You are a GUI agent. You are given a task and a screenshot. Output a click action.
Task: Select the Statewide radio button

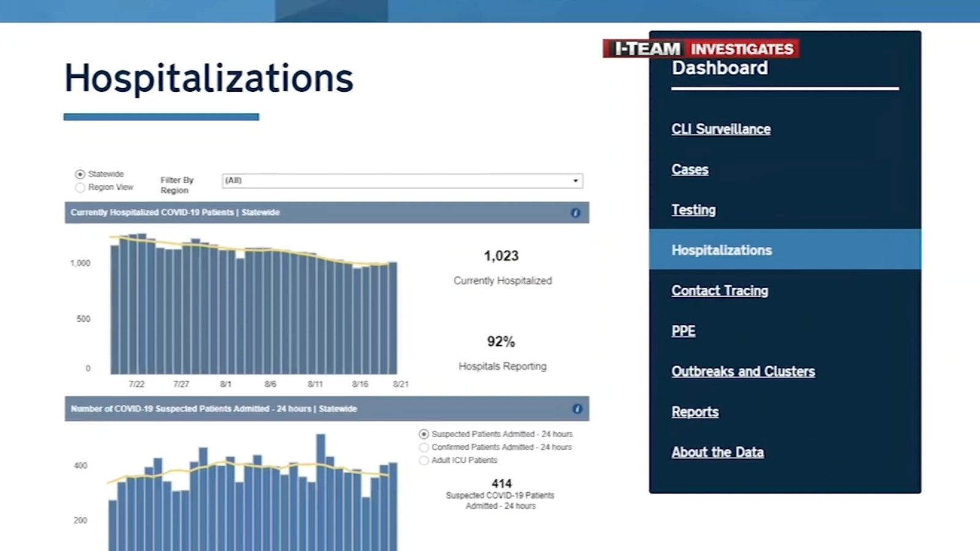[80, 174]
